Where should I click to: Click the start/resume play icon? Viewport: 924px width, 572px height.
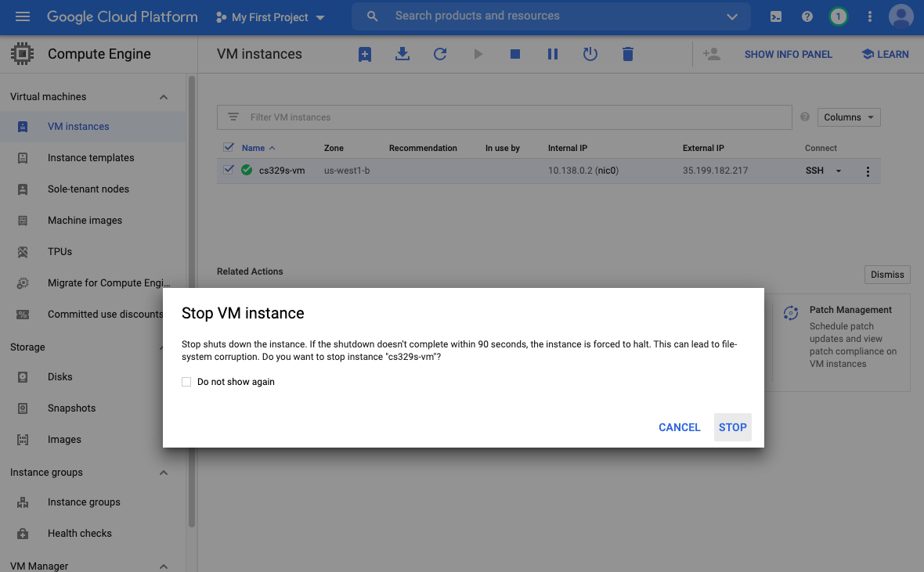(478, 54)
